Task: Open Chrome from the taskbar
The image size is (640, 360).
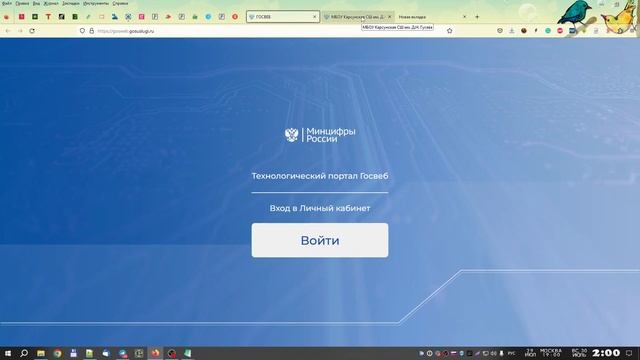Action: point(57,353)
